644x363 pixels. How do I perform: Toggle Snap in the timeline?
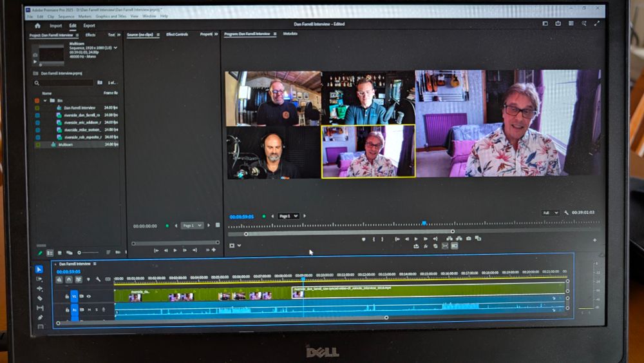(69, 280)
